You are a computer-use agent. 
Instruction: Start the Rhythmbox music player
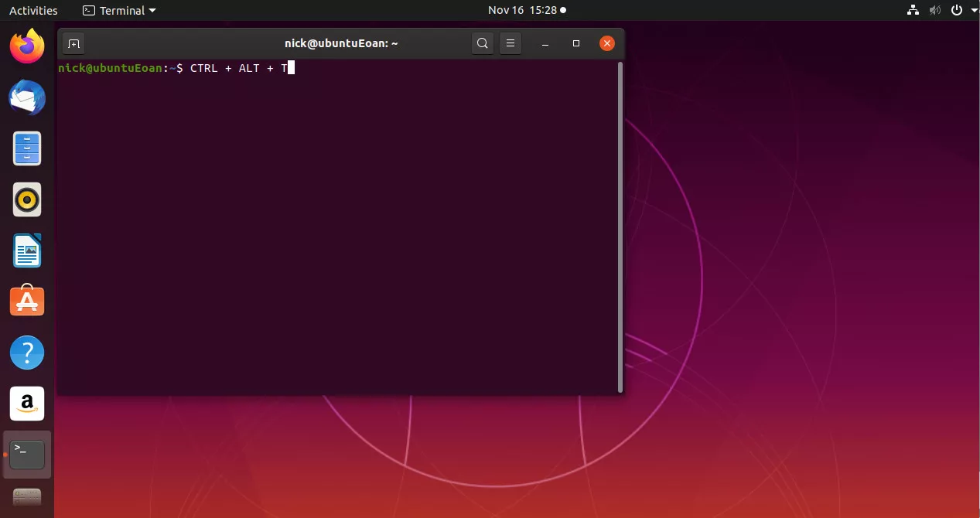point(26,199)
